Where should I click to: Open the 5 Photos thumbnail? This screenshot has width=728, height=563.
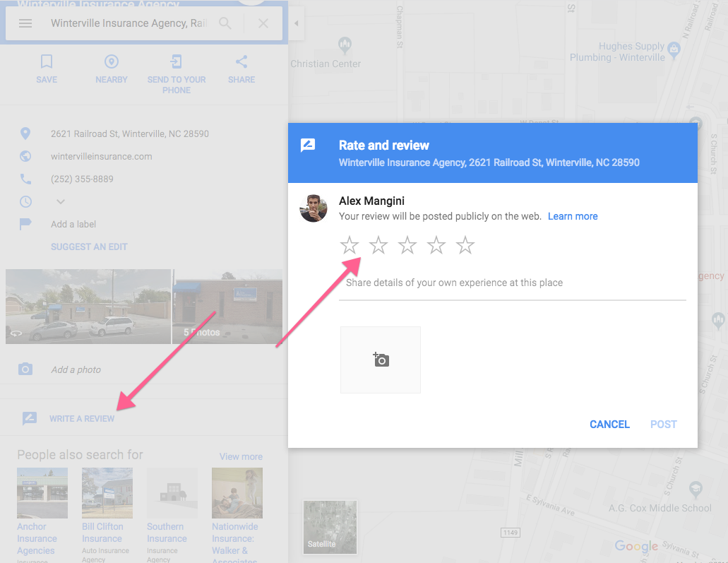tap(227, 307)
